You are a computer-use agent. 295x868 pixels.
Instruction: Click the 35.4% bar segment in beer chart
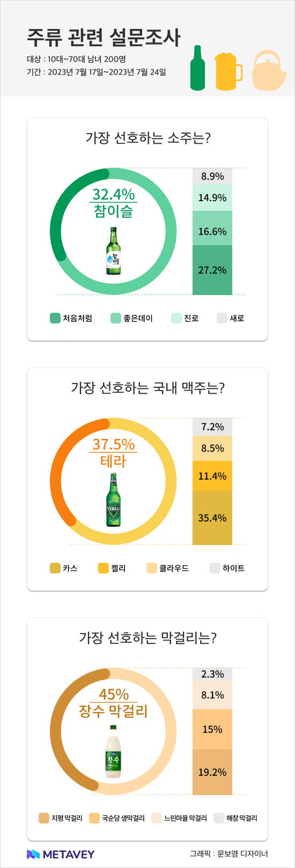pyautogui.click(x=212, y=518)
